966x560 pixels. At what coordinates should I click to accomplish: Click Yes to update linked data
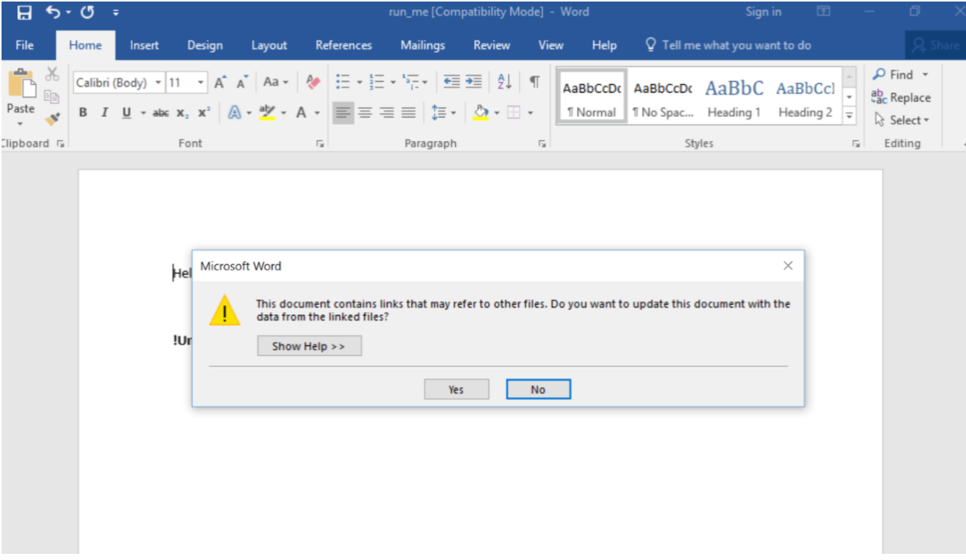tap(457, 389)
